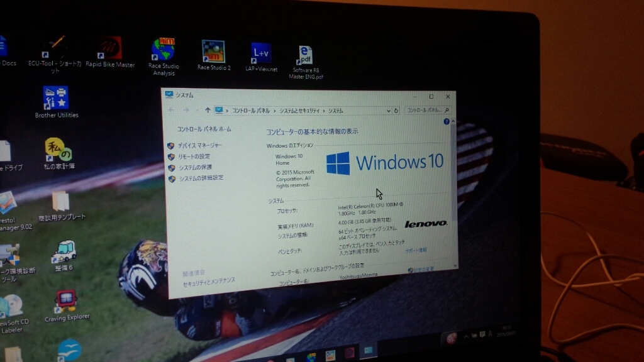
Task: Click the forward arrow in System window
Action: click(186, 110)
